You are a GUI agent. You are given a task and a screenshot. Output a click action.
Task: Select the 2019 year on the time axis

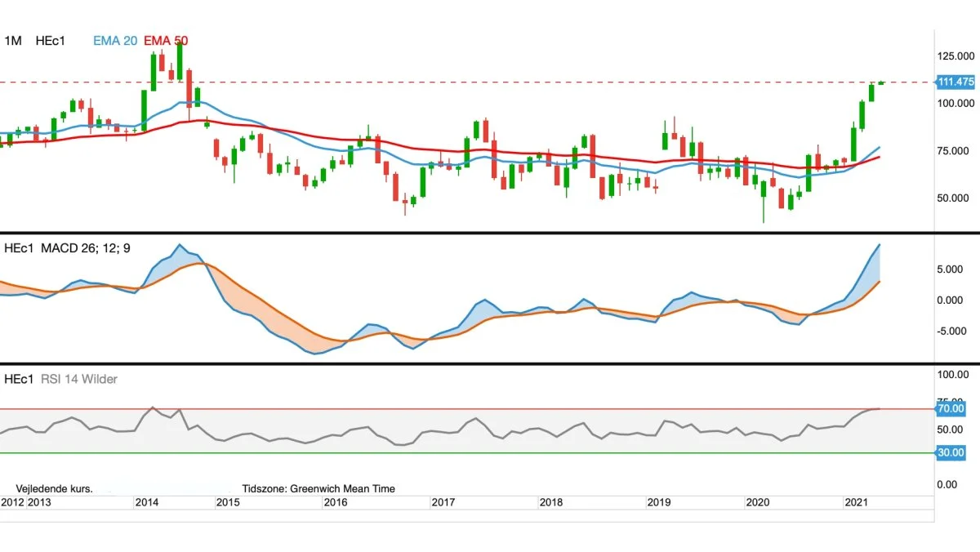659,502
